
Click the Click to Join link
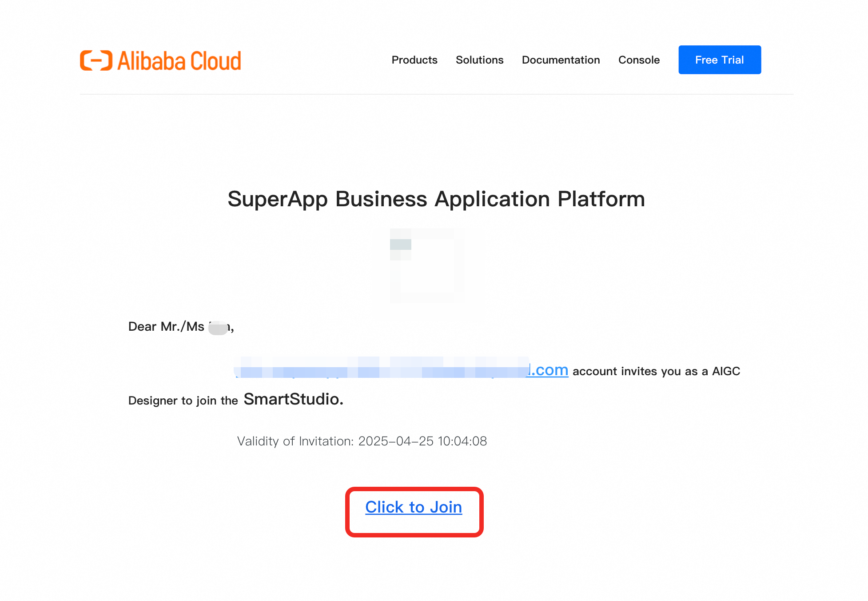(414, 507)
